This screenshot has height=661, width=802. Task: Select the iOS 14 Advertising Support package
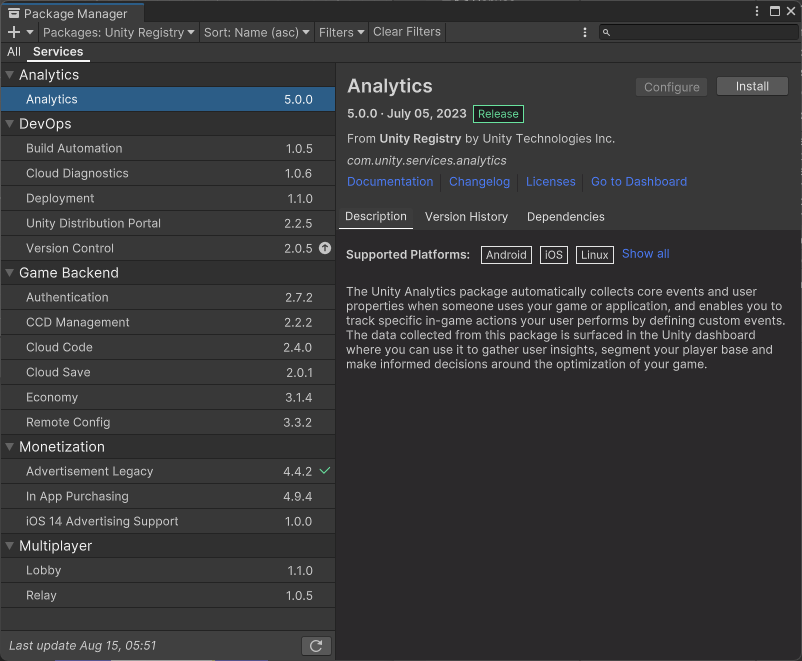click(x=168, y=521)
